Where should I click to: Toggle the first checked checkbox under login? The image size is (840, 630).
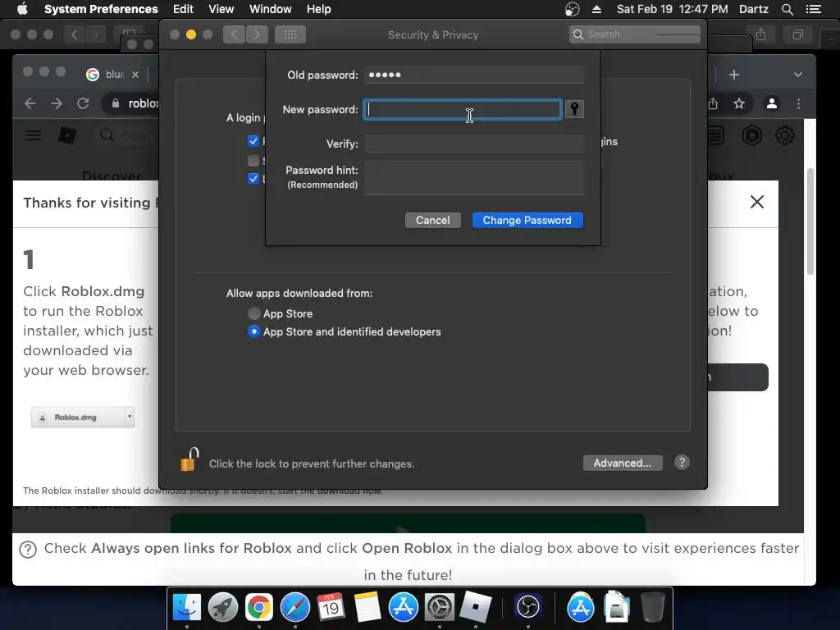[253, 141]
